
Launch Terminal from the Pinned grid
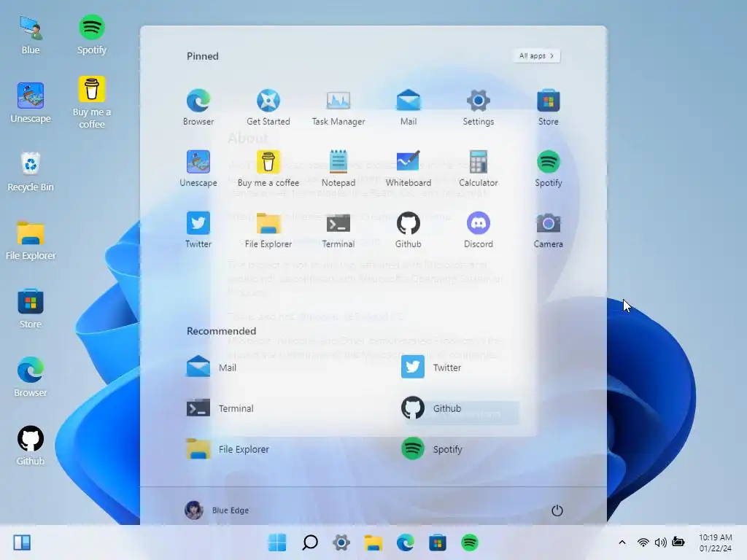(338, 230)
